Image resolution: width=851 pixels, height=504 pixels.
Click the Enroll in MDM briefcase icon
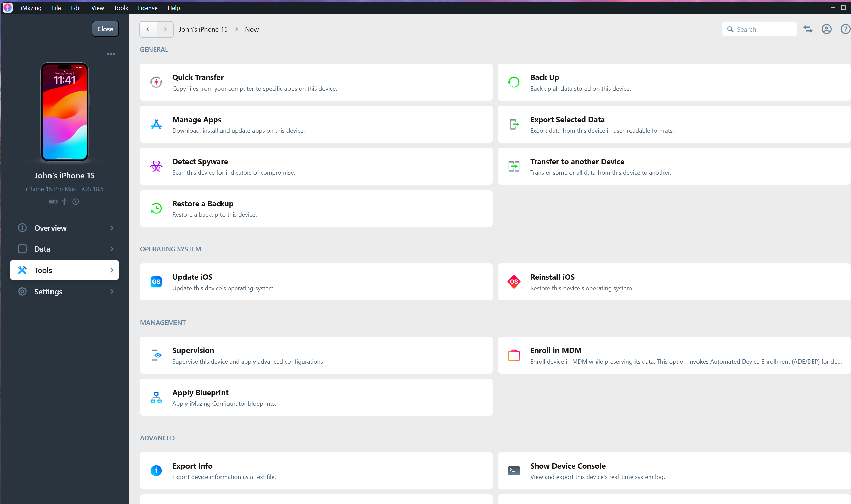coord(514,355)
